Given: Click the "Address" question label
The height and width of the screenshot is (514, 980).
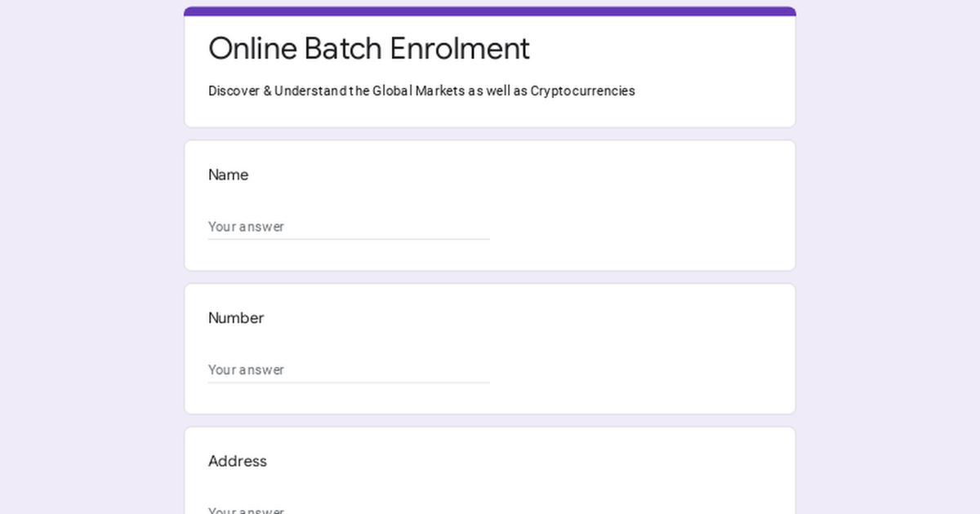Looking at the screenshot, I should coord(238,461).
